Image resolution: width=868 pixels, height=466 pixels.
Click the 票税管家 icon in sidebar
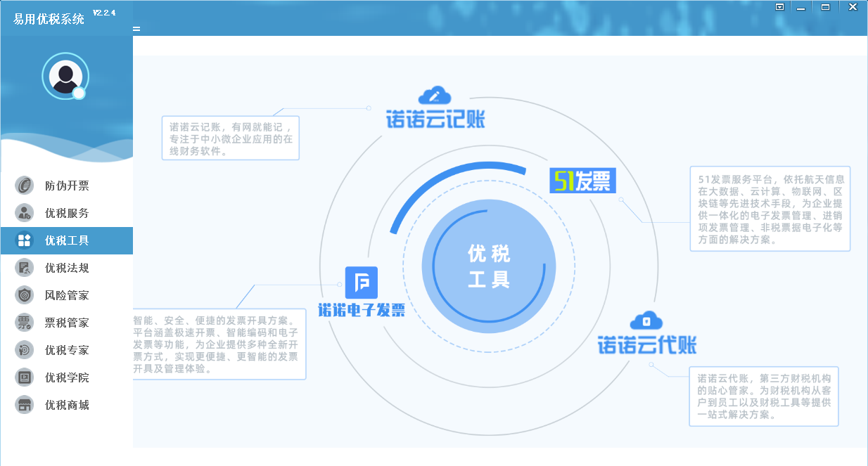tap(25, 323)
